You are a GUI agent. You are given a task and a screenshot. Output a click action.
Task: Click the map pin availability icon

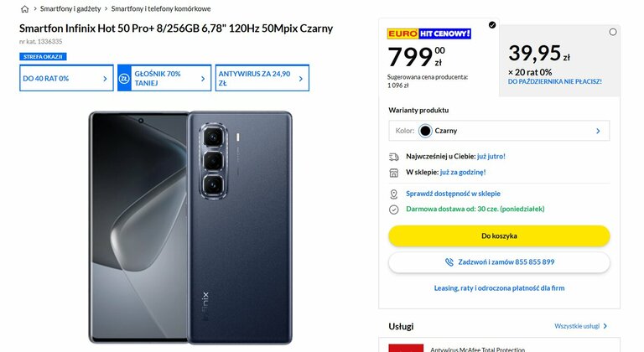coord(393,194)
